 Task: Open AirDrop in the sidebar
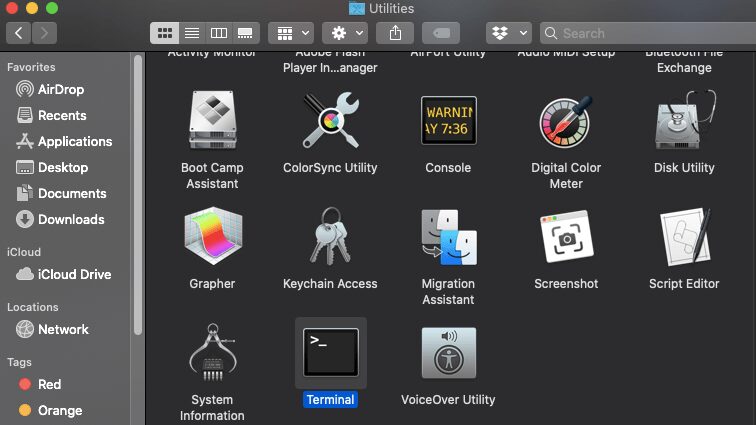[x=51, y=89]
